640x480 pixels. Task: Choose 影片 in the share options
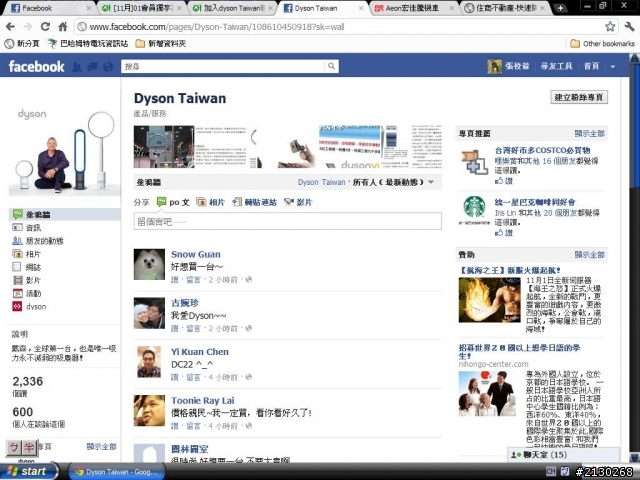point(298,202)
